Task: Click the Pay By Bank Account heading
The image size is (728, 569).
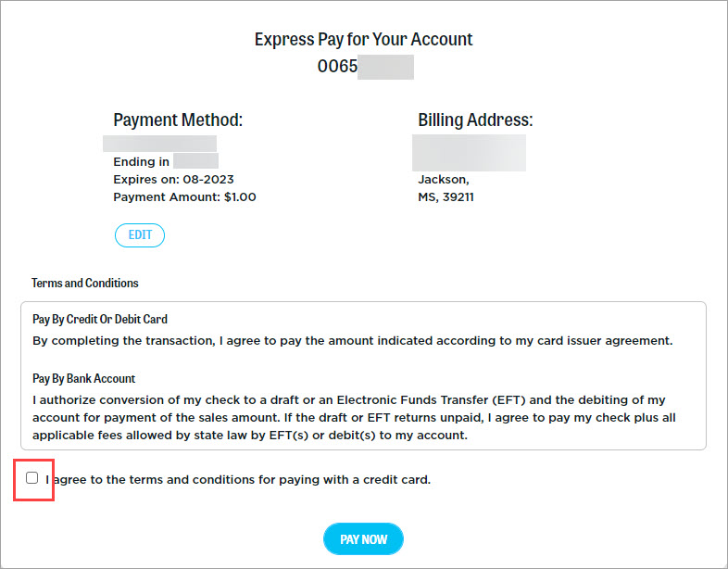Action: tap(84, 379)
